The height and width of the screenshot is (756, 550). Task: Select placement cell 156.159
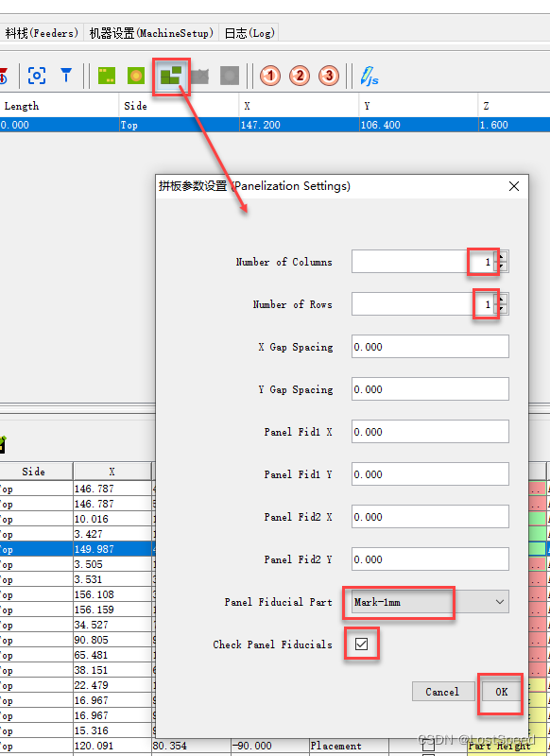(x=112, y=610)
